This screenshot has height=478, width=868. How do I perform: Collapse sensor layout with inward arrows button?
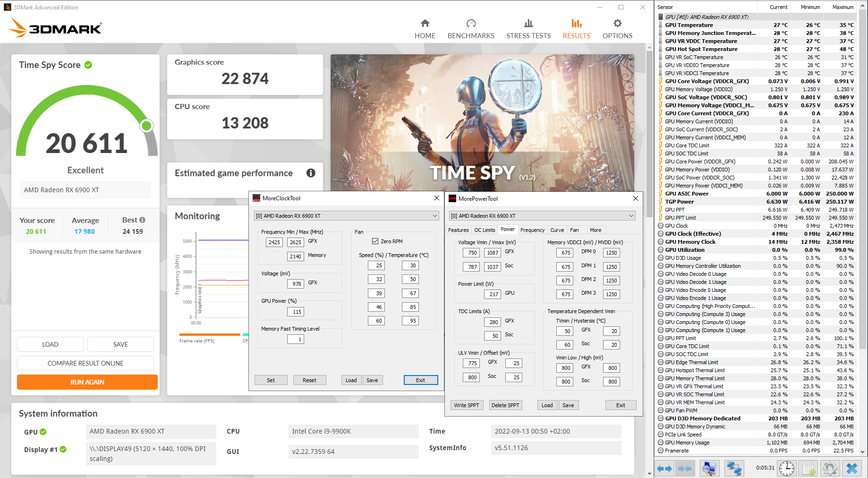tap(685, 469)
